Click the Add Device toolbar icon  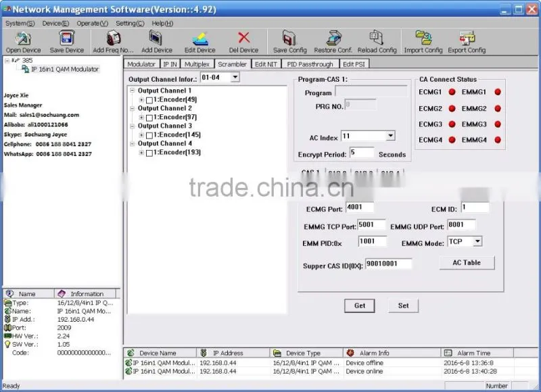point(156,38)
